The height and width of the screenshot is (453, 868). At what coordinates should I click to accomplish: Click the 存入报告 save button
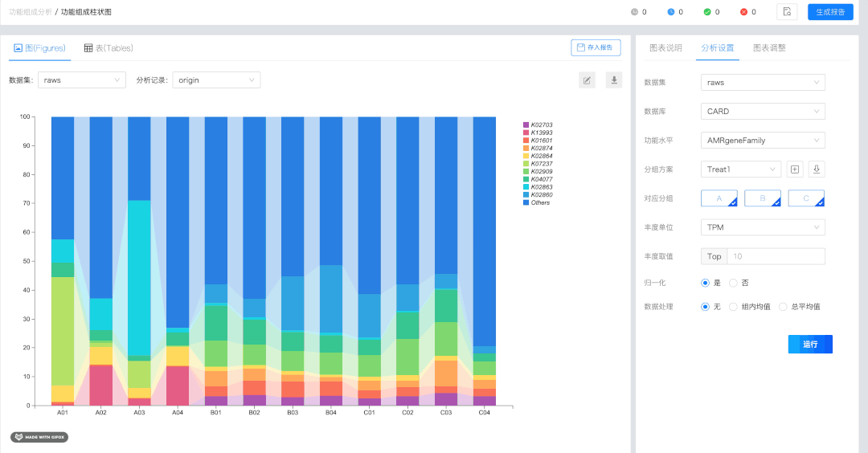pos(596,47)
